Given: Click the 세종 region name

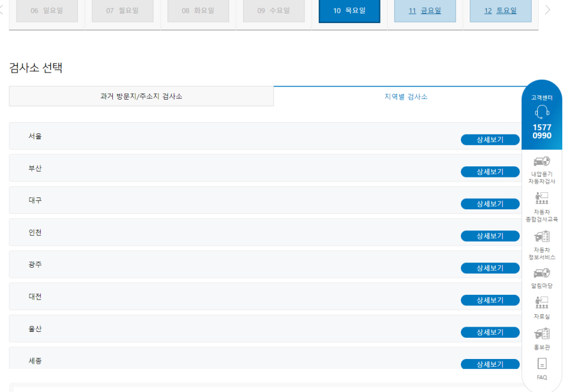Looking at the screenshot, I should coord(35,361).
